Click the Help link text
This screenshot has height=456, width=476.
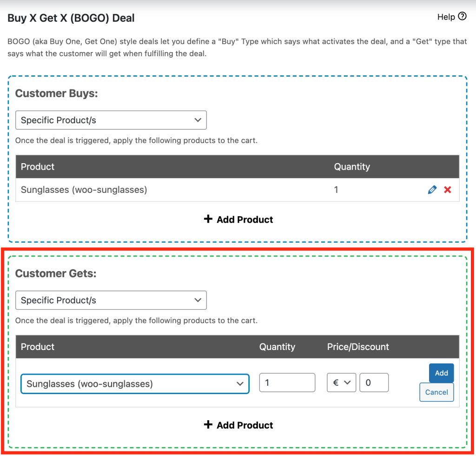pos(446,17)
